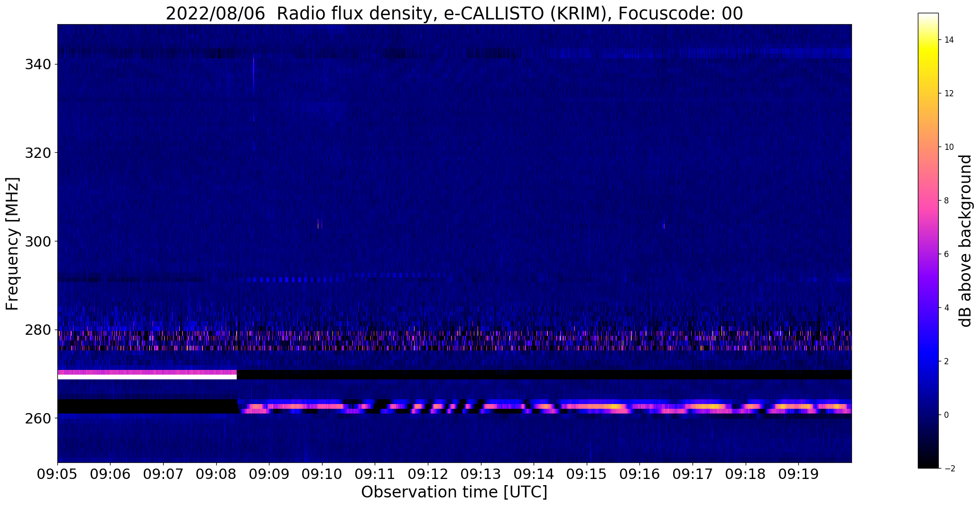The height and width of the screenshot is (506, 980).
Task: Click the 'Observation time [UTC]' axis label
Action: 454,492
